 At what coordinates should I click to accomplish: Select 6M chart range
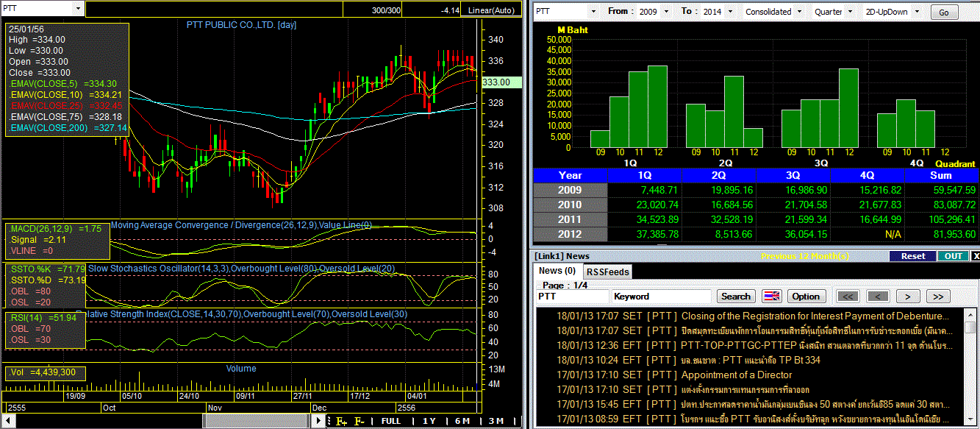[462, 421]
